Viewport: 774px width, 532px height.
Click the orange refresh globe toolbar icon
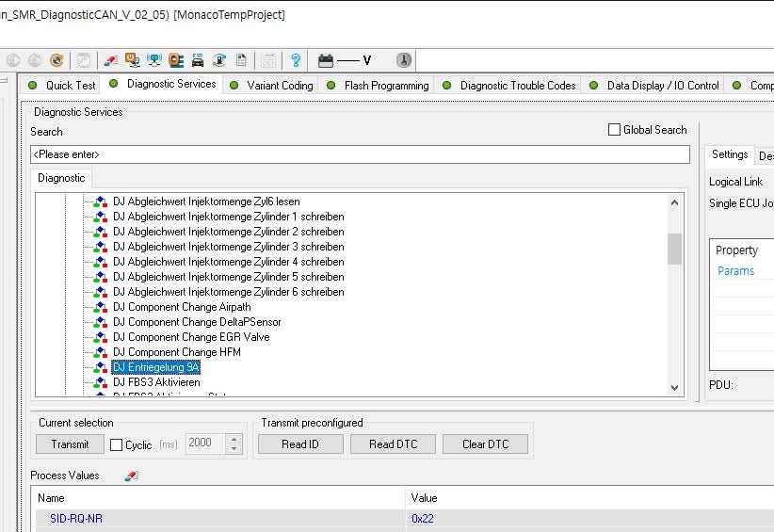[56, 60]
